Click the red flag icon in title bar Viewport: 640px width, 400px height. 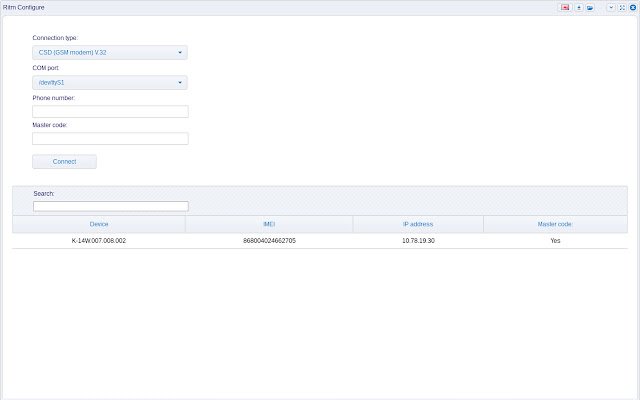(x=565, y=7)
